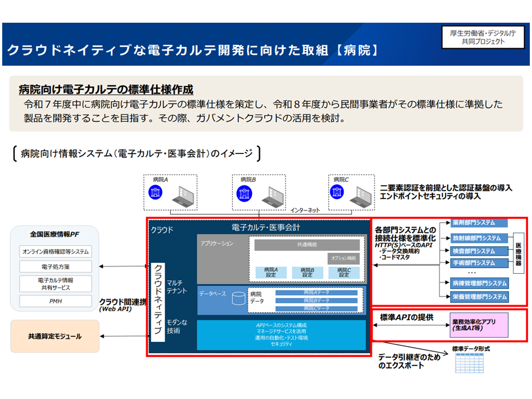Click the 電子処方箋 box
The image size is (532, 399).
tap(55, 267)
